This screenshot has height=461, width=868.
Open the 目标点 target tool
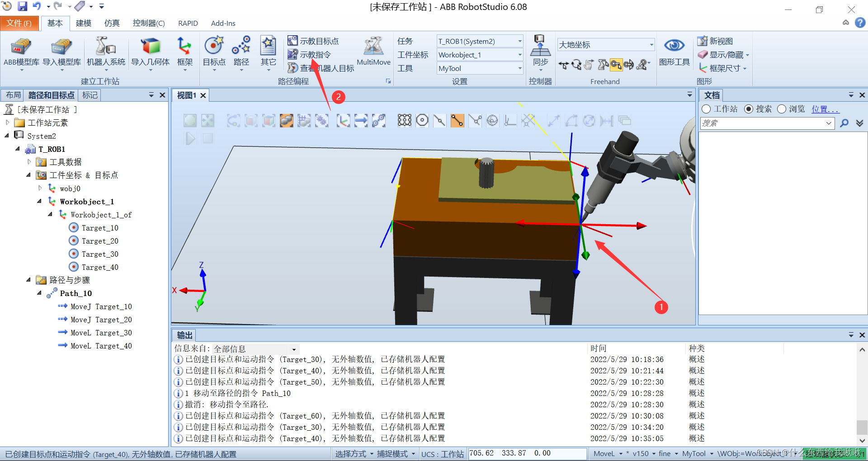(214, 53)
